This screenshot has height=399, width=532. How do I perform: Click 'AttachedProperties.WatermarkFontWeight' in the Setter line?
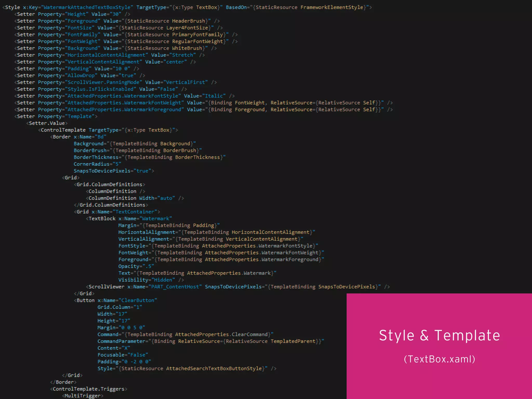click(124, 103)
